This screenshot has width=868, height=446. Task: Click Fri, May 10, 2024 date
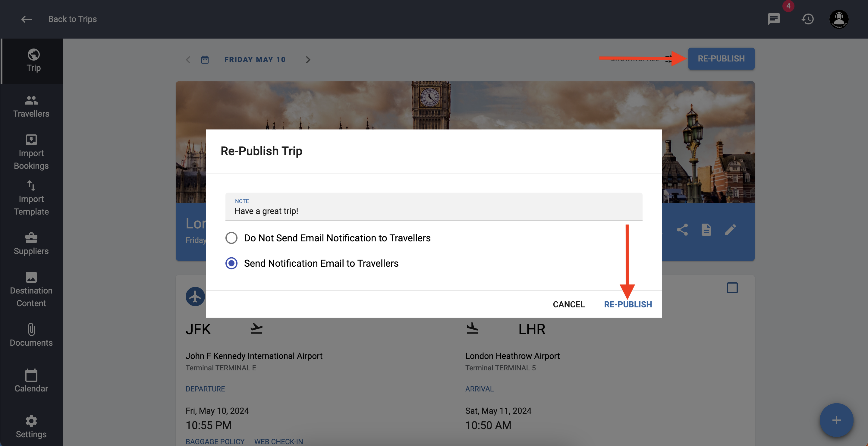point(217,411)
